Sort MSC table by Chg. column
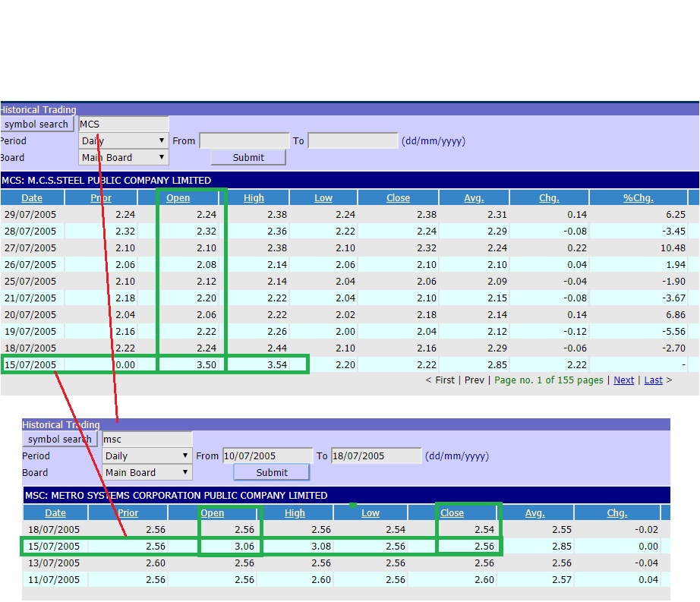 click(617, 512)
